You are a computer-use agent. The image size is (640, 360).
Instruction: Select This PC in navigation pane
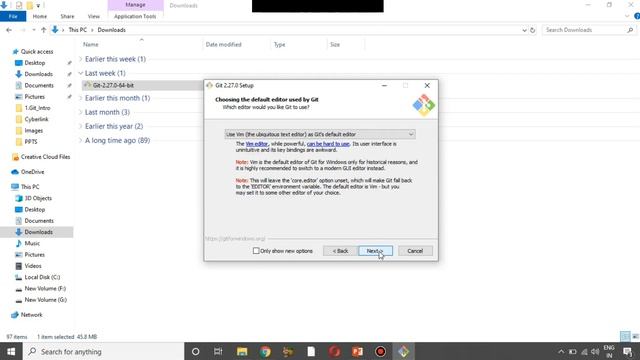[30, 187]
